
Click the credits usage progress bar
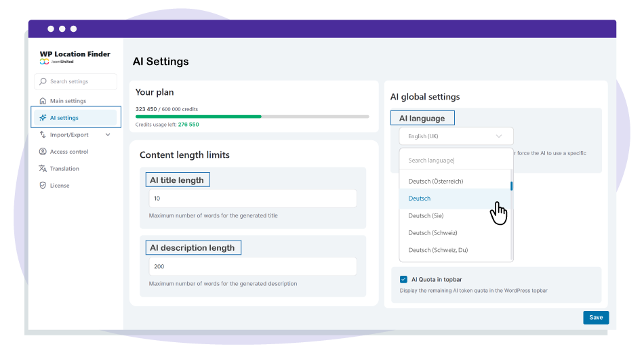[252, 117]
